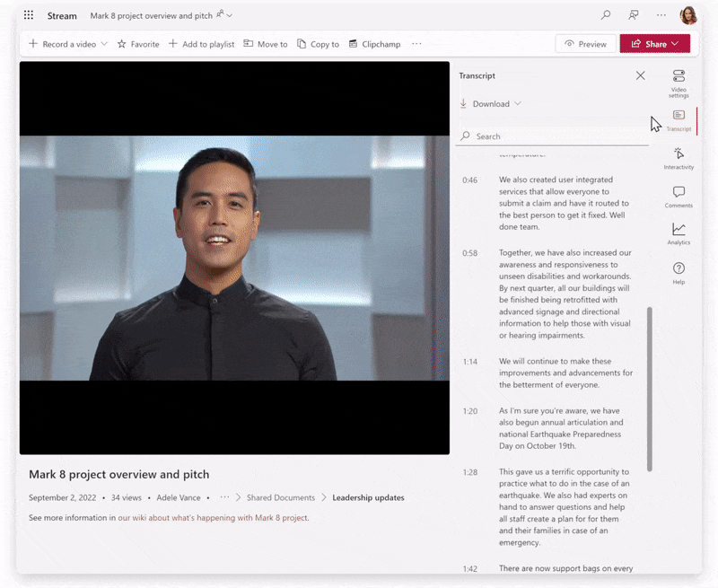Click the Stream app name
Image resolution: width=718 pixels, height=588 pixels.
(62, 15)
